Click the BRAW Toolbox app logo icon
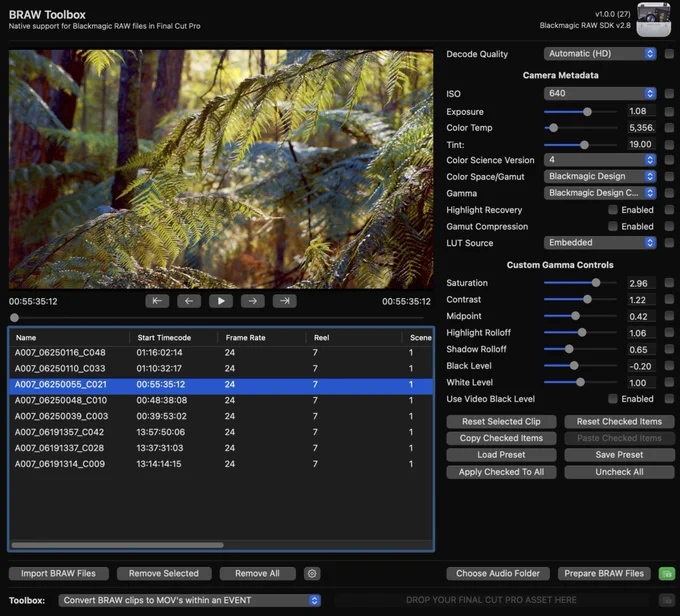Screen dimensions: 680x616 pyautogui.click(x=653, y=20)
